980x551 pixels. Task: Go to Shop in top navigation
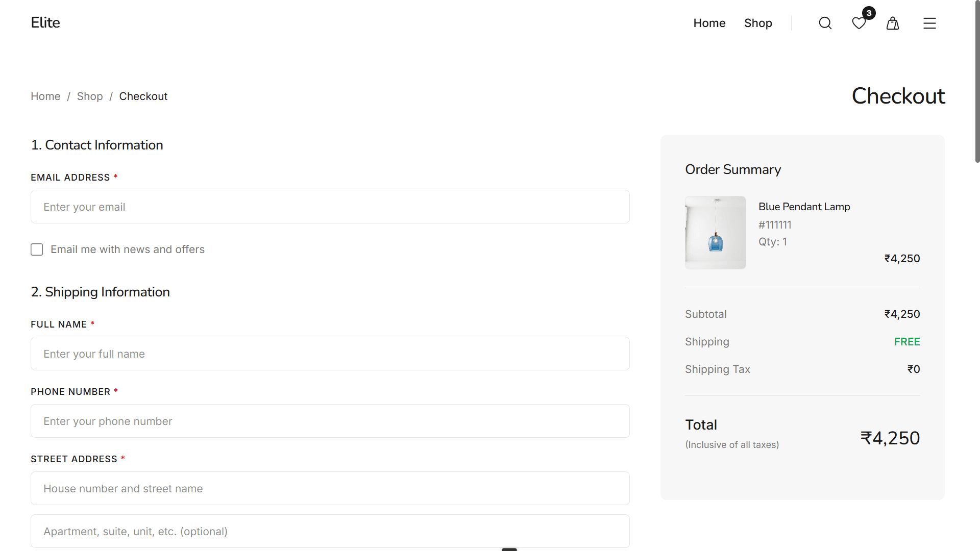(758, 23)
